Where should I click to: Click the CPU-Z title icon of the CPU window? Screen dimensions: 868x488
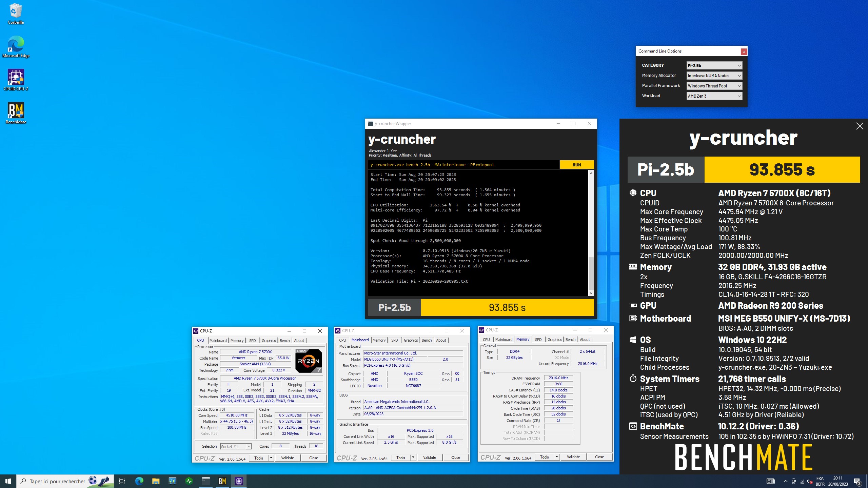pos(196,331)
